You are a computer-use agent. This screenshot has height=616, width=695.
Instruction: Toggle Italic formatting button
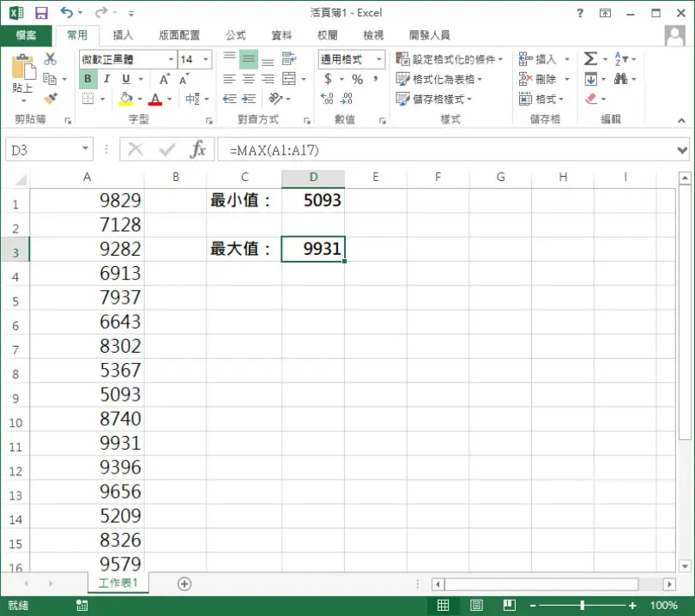point(106,79)
